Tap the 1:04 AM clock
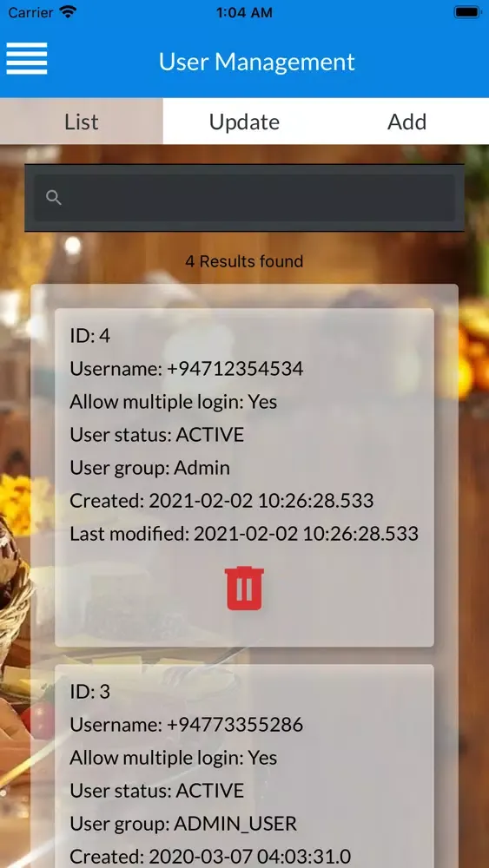This screenshot has height=868, width=489. (244, 13)
